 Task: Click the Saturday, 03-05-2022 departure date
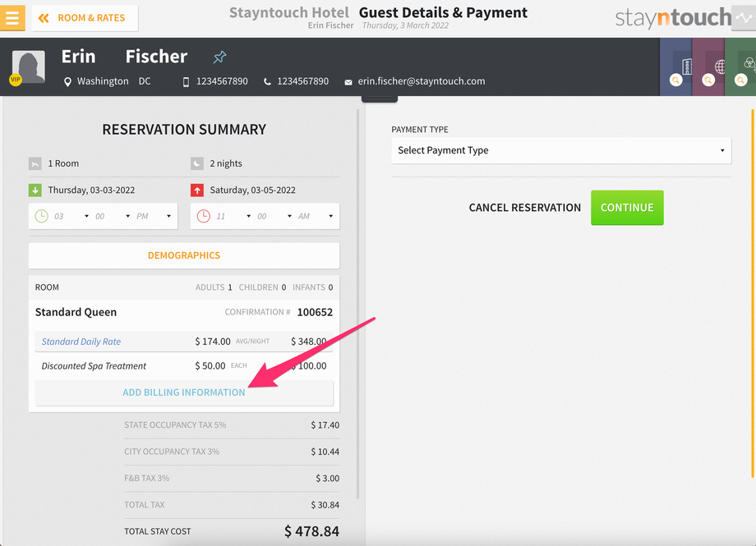(x=252, y=190)
